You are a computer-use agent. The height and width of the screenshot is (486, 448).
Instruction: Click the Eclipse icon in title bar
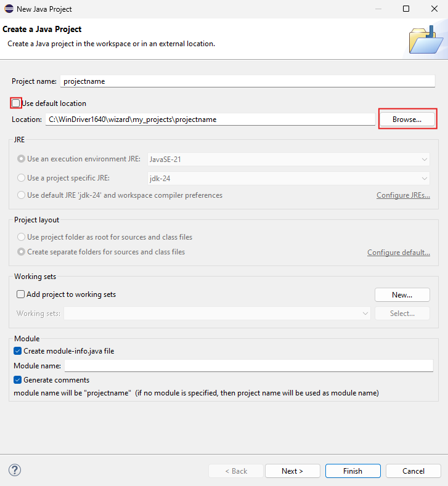pyautogui.click(x=8, y=9)
